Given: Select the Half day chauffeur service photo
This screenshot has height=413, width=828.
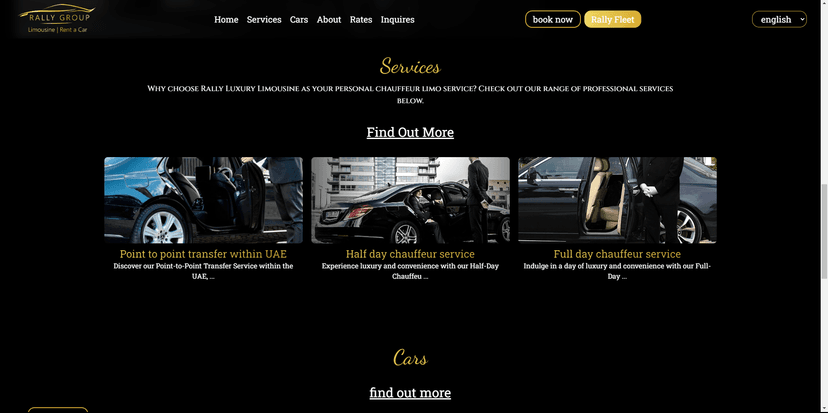Looking at the screenshot, I should 410,200.
